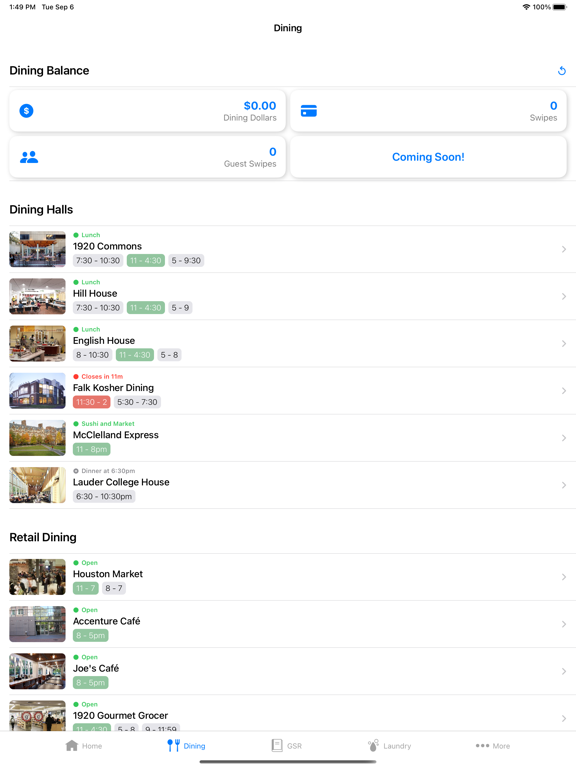This screenshot has height=768, width=576.
Task: Tap Hill House 5 - 9 time badge
Action: tap(180, 308)
